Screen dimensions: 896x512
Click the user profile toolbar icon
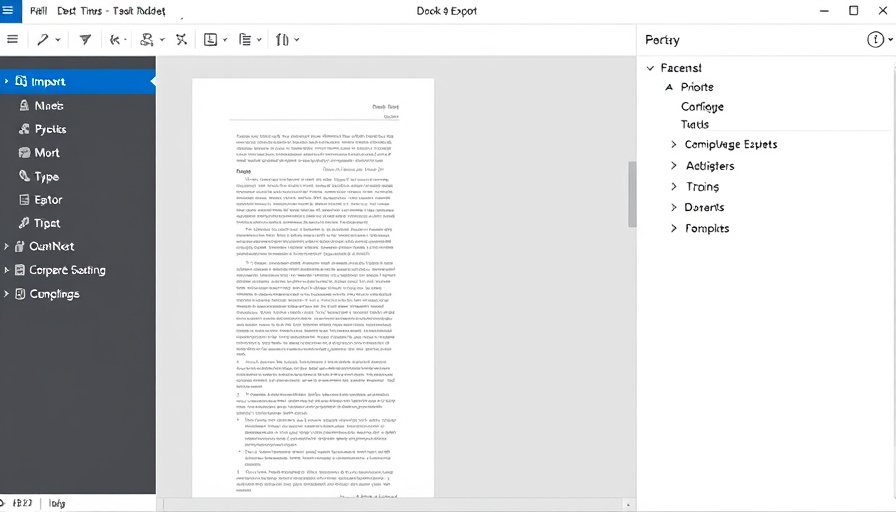coord(147,39)
